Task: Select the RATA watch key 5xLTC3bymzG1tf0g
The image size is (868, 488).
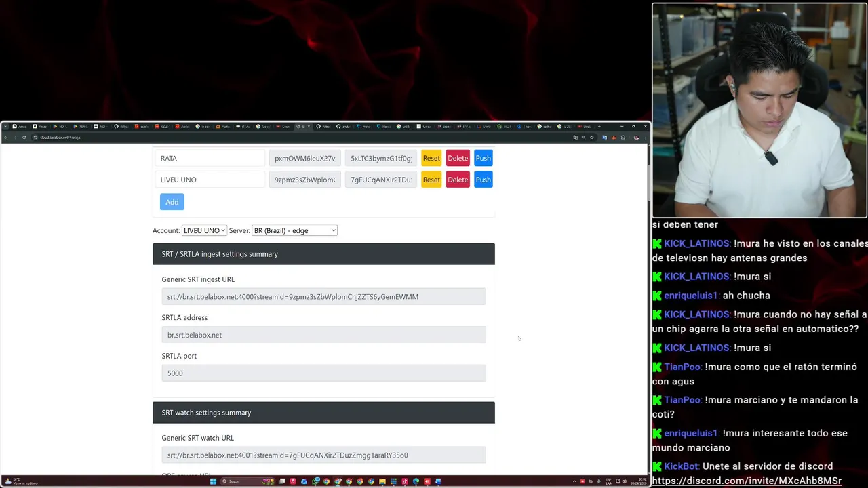Action: tap(381, 158)
